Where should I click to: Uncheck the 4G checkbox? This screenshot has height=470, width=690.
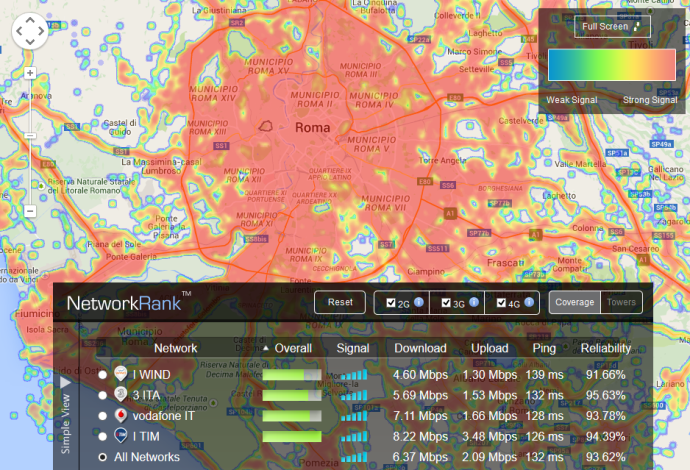point(501,303)
